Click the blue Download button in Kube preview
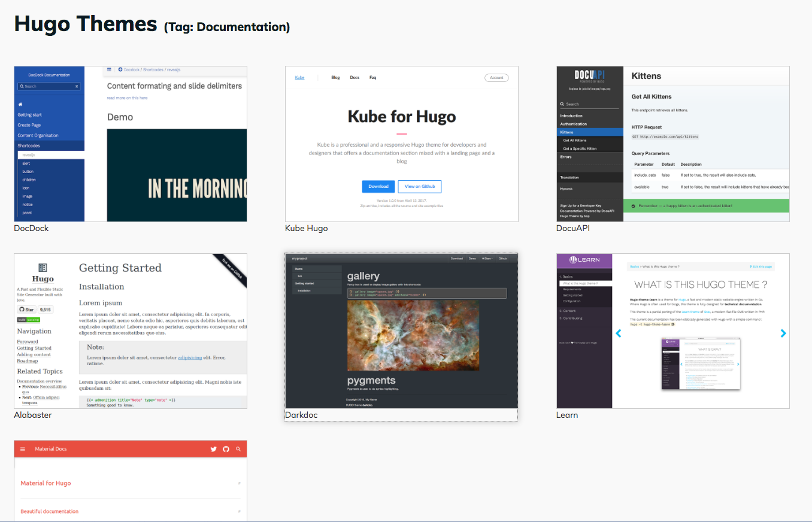Viewport: 812px width, 522px height. click(378, 186)
